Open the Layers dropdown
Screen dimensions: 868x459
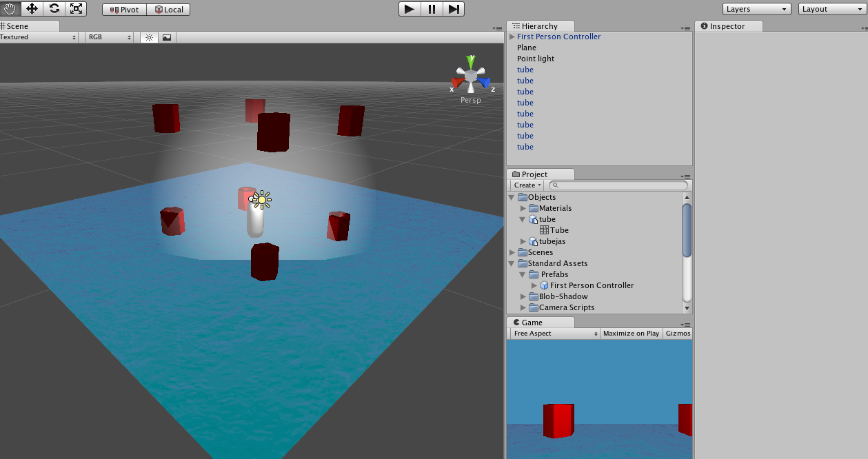click(x=756, y=9)
